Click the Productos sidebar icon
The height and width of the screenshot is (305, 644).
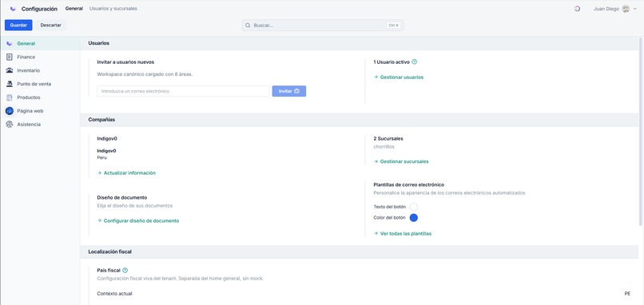(10, 97)
